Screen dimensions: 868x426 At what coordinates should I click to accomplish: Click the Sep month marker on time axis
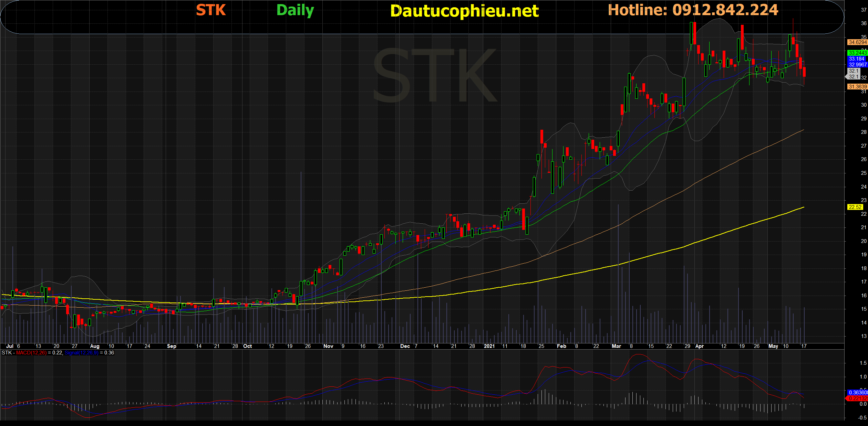point(172,346)
